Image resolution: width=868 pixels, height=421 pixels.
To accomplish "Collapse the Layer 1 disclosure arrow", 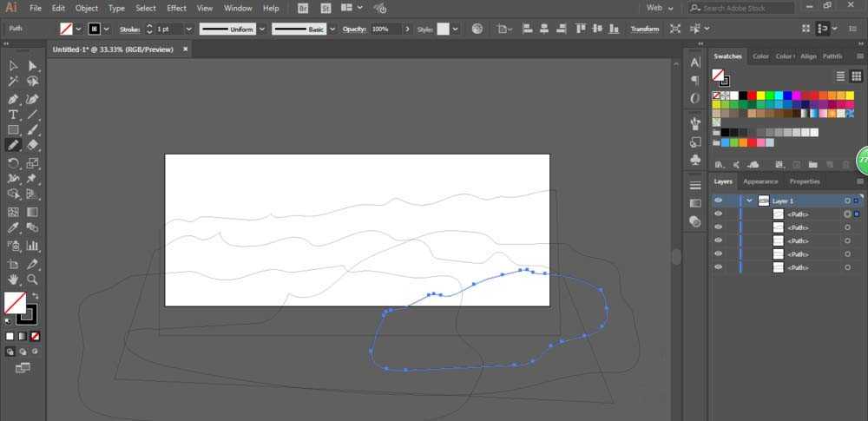I will click(x=749, y=201).
